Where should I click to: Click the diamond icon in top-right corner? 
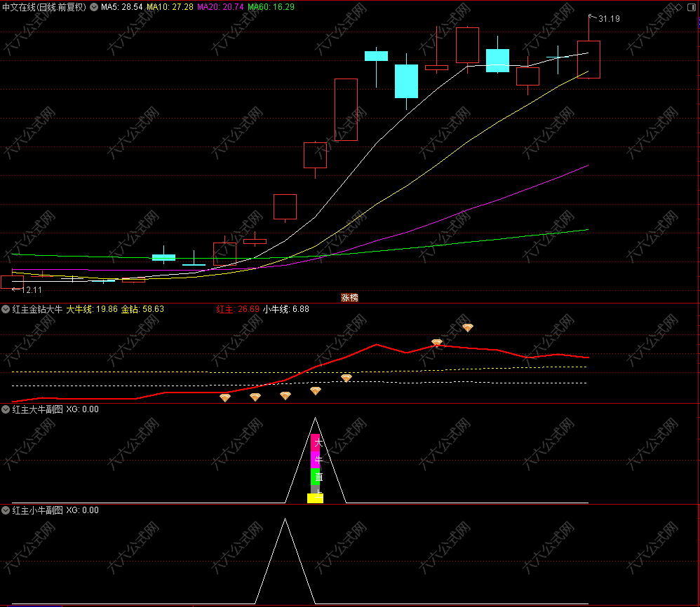[678, 7]
